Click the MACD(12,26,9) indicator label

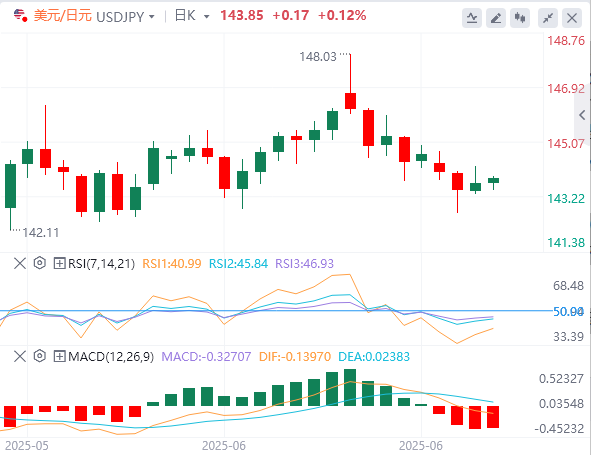click(x=111, y=357)
